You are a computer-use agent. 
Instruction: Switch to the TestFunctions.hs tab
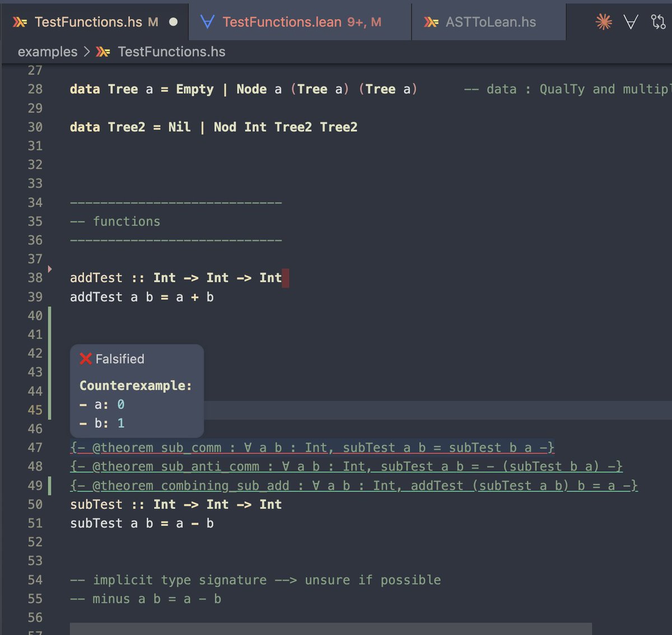94,22
